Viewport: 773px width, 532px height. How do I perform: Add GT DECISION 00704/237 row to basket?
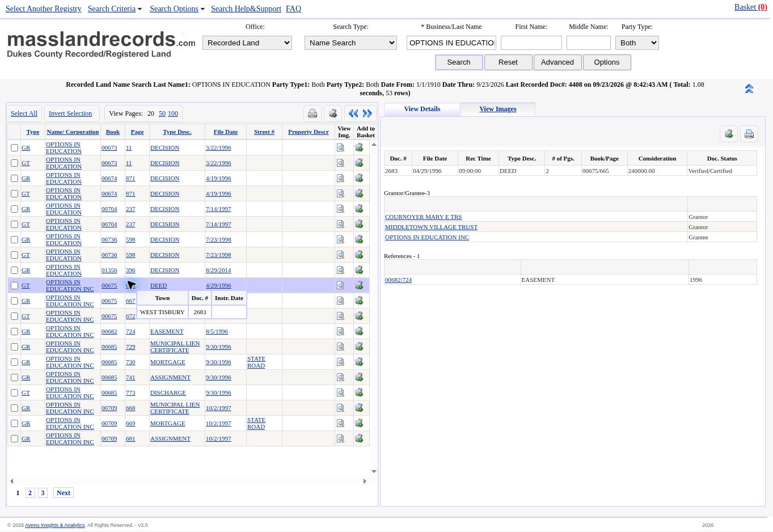point(359,224)
